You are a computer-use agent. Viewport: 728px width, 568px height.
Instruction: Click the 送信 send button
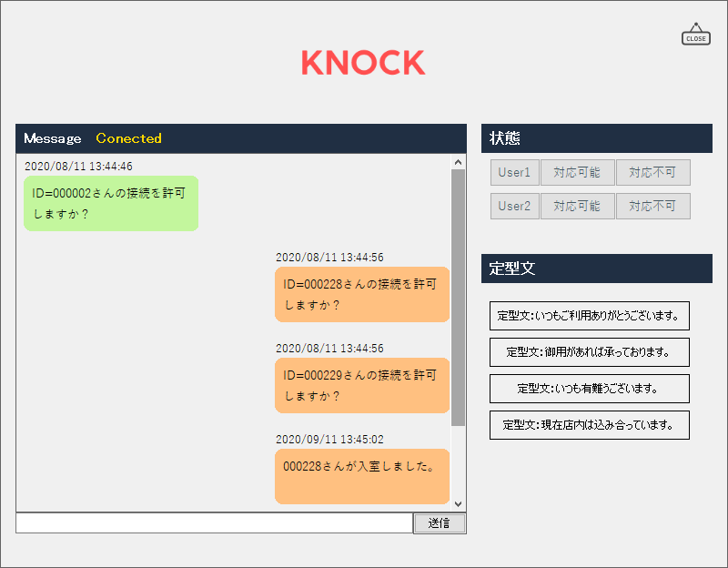[440, 523]
